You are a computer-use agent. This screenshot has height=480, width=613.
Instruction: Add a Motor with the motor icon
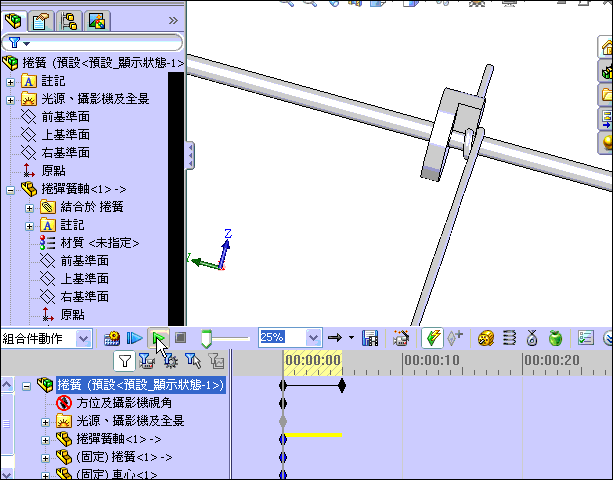486,339
